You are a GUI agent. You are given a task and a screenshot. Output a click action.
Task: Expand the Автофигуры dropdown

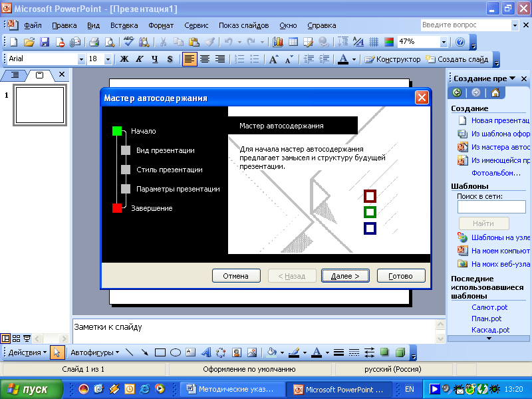pos(94,352)
